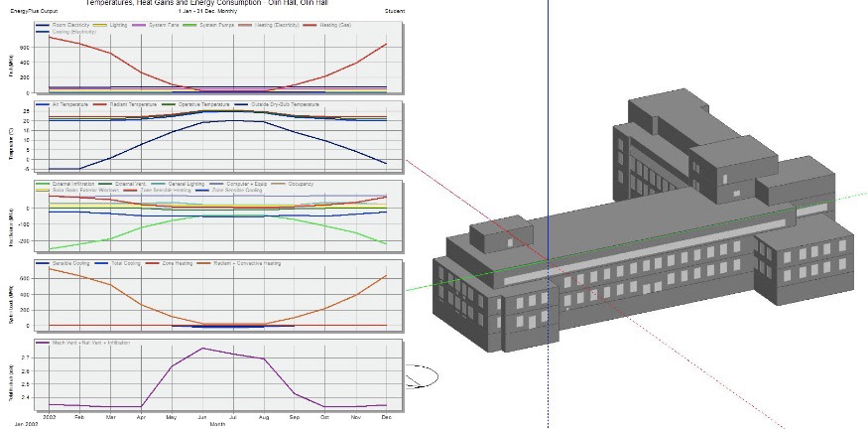
Task: Click Mech Vent + Nat Vent + Infiltration legend
Action: tap(83, 343)
